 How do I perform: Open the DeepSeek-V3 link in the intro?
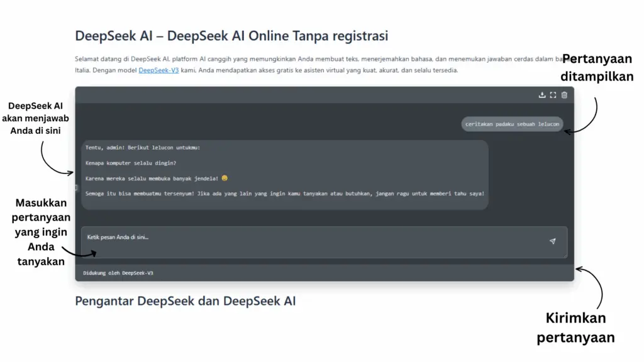[158, 70]
